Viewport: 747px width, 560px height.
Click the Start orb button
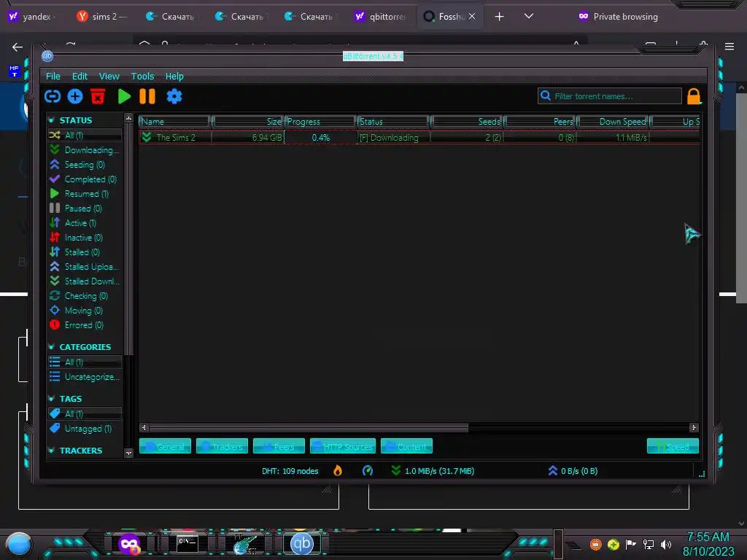18,545
